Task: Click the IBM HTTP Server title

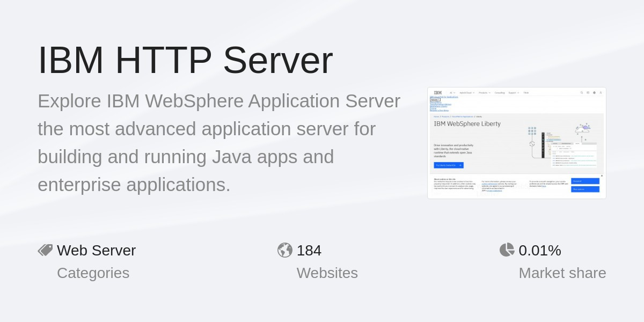Action: pyautogui.click(x=185, y=60)
